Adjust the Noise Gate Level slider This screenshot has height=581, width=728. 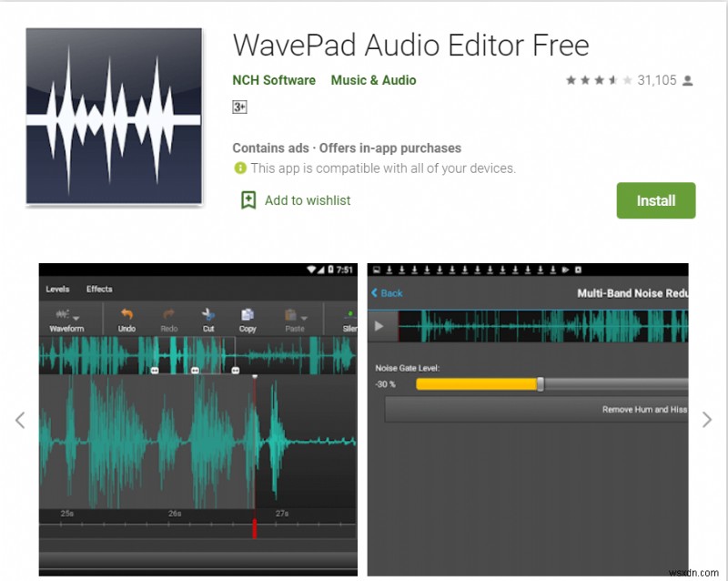[x=540, y=384]
